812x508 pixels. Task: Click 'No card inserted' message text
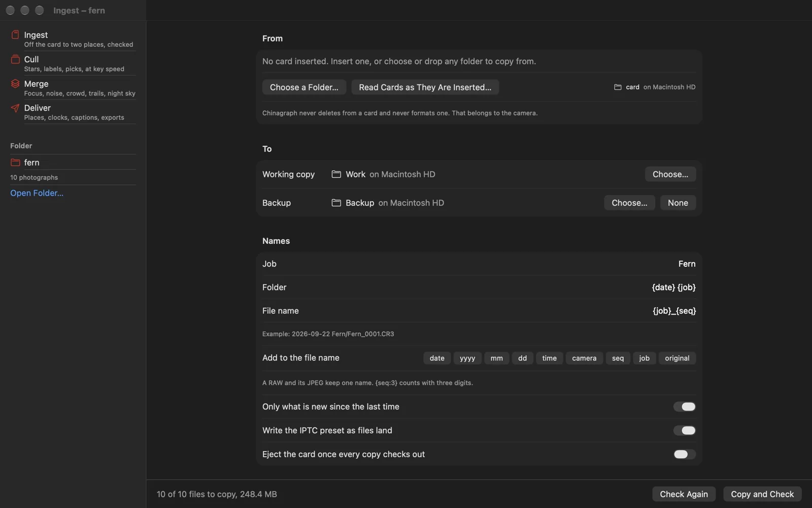(399, 61)
